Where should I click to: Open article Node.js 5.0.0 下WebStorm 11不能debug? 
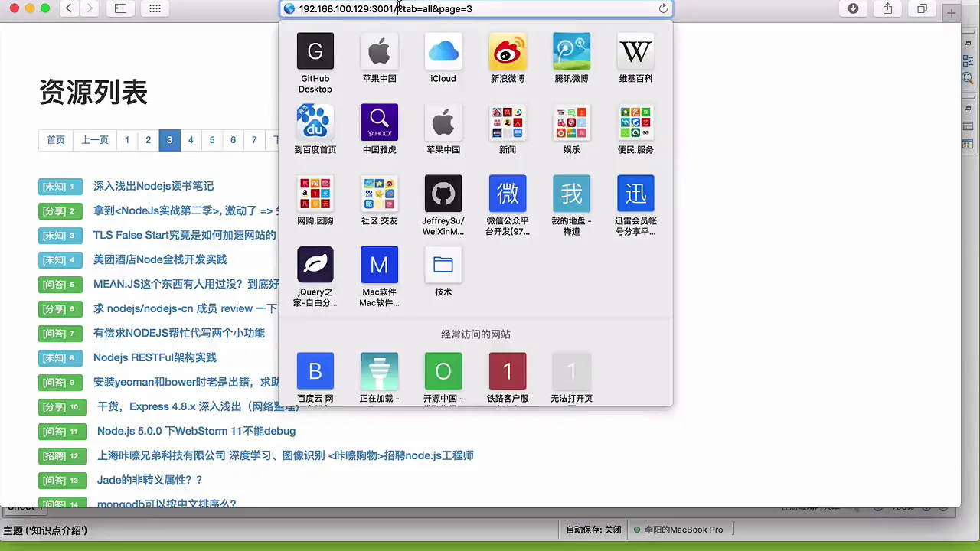point(196,431)
